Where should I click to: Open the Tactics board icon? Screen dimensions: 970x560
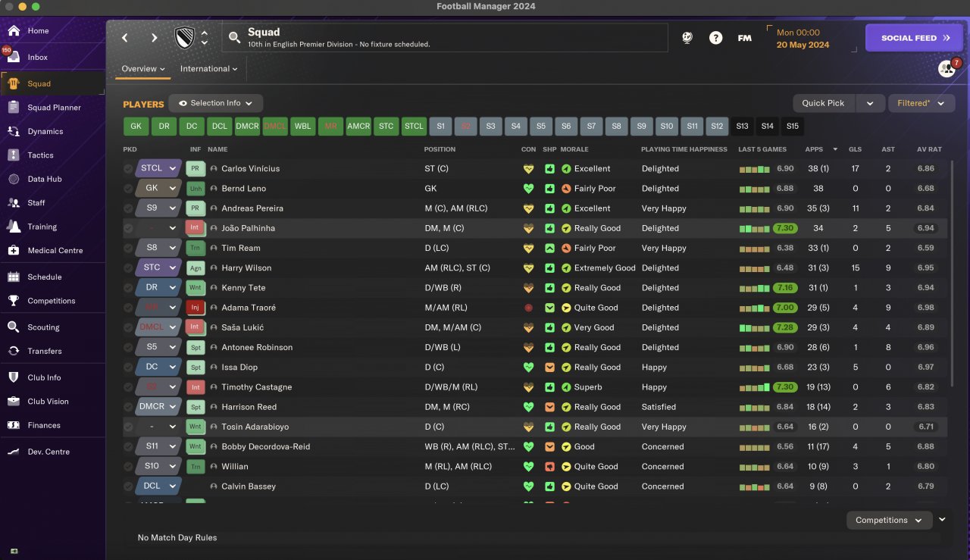pos(14,155)
